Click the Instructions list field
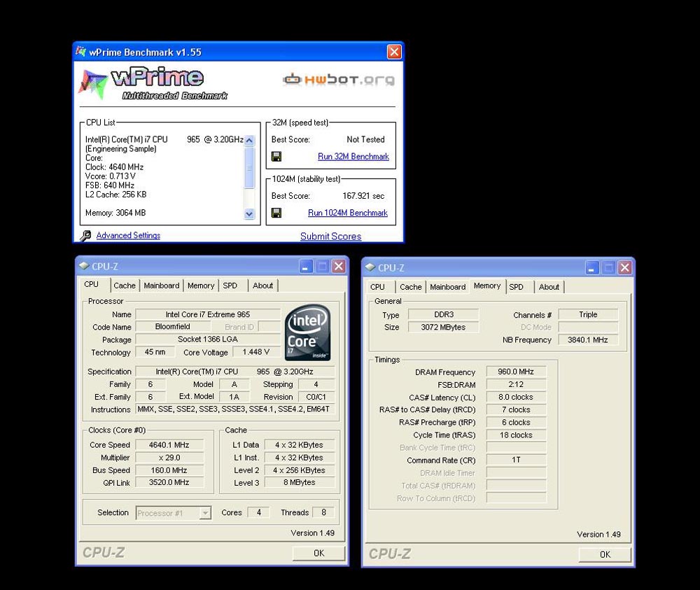This screenshot has width=700, height=590. click(x=234, y=409)
